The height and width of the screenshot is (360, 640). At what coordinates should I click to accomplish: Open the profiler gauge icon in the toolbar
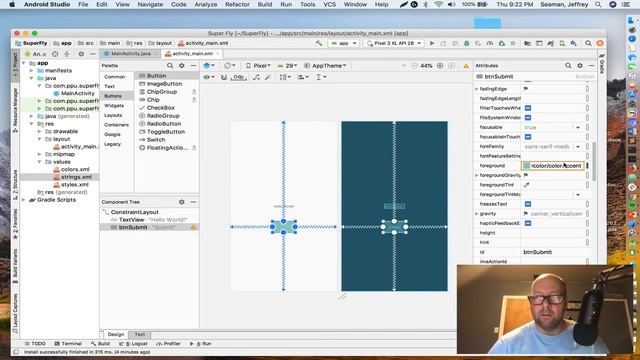pyautogui.click(x=490, y=43)
